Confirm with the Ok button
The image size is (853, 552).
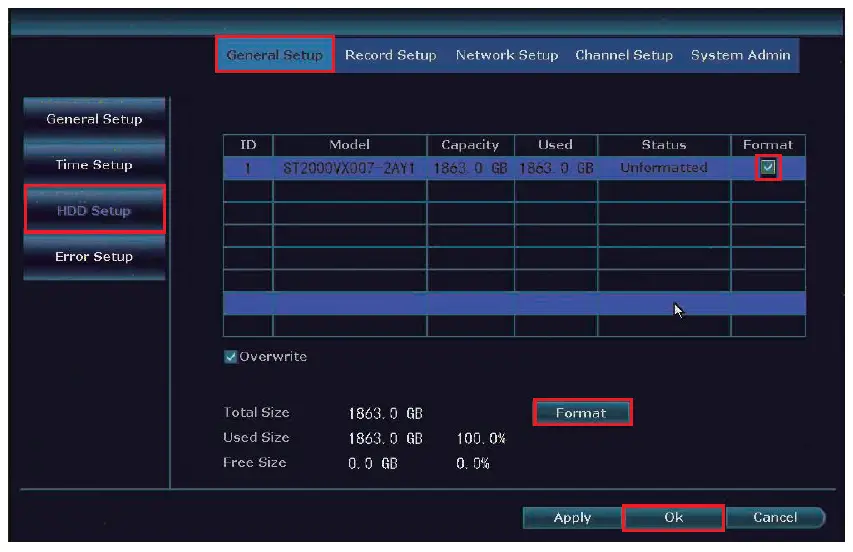[673, 518]
